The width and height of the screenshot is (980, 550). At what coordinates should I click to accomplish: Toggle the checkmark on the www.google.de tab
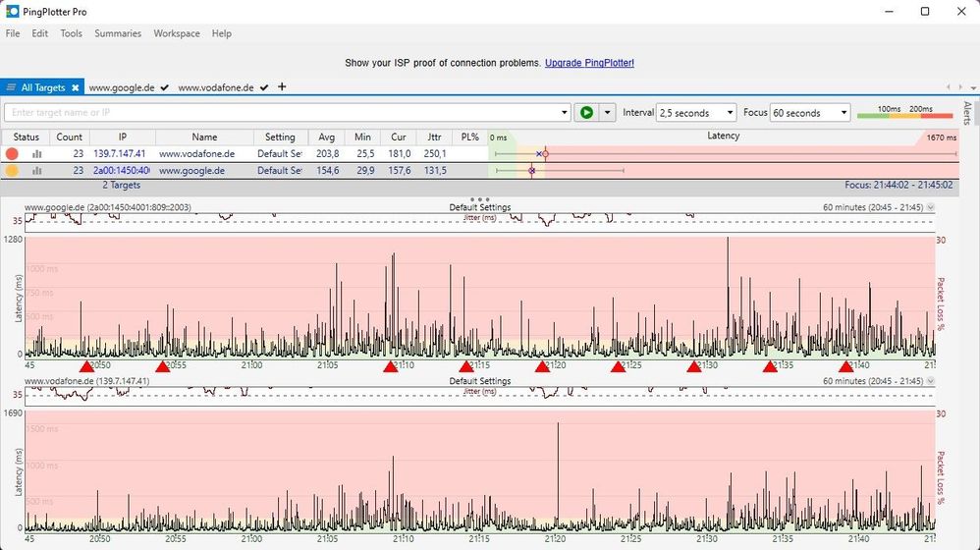coord(165,87)
